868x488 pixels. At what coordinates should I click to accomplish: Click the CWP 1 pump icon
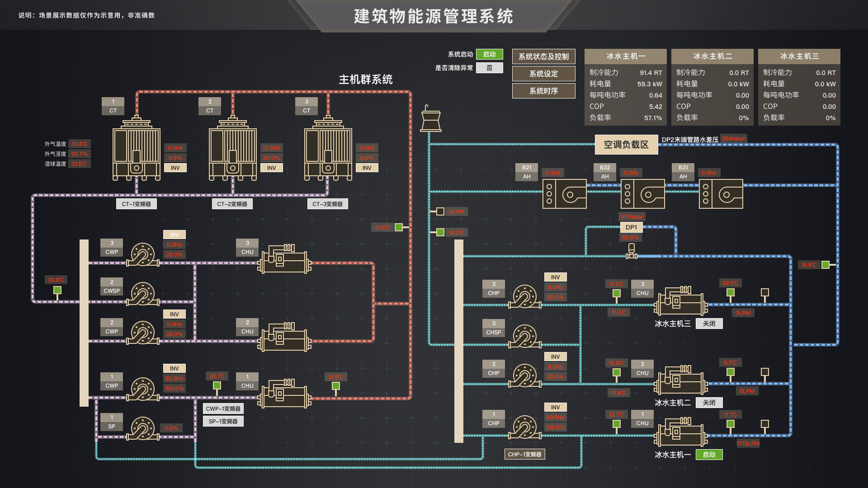click(x=143, y=389)
